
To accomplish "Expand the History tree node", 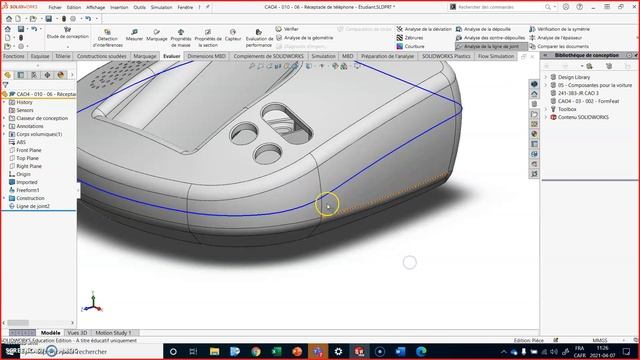I will (x=4, y=102).
